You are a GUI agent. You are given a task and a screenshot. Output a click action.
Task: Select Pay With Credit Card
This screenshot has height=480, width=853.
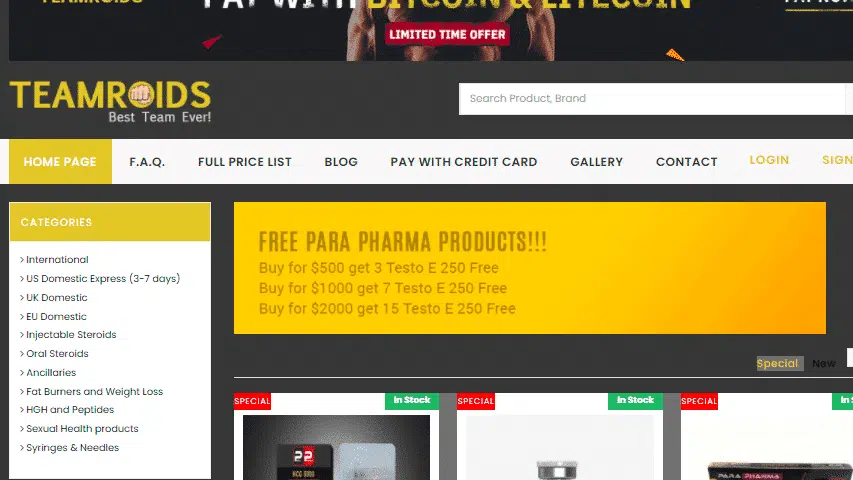pos(463,162)
